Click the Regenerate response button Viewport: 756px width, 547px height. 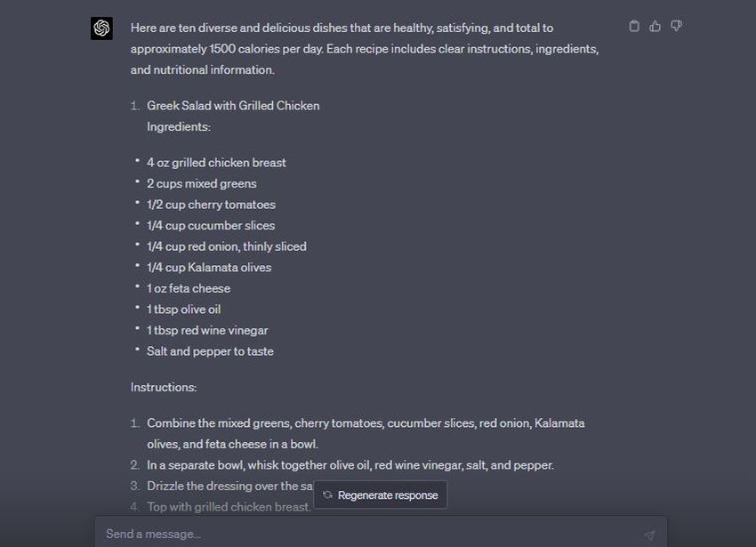pyautogui.click(x=381, y=495)
